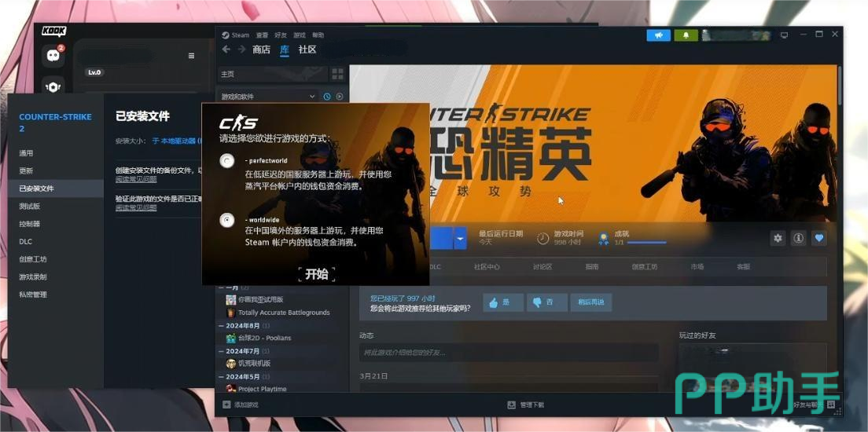Viewport: 868px width, 432px height.
Task: Open the 市场 game tab
Action: point(697,266)
